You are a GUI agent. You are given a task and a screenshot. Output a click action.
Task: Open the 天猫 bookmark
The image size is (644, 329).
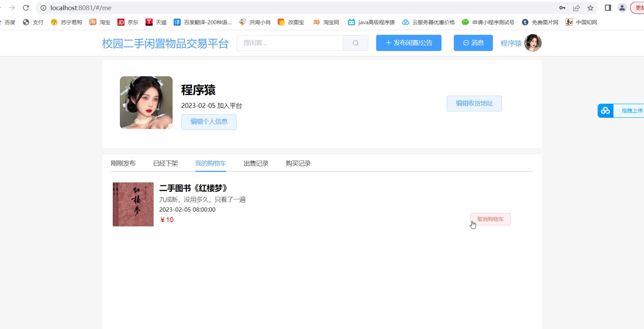click(x=156, y=22)
